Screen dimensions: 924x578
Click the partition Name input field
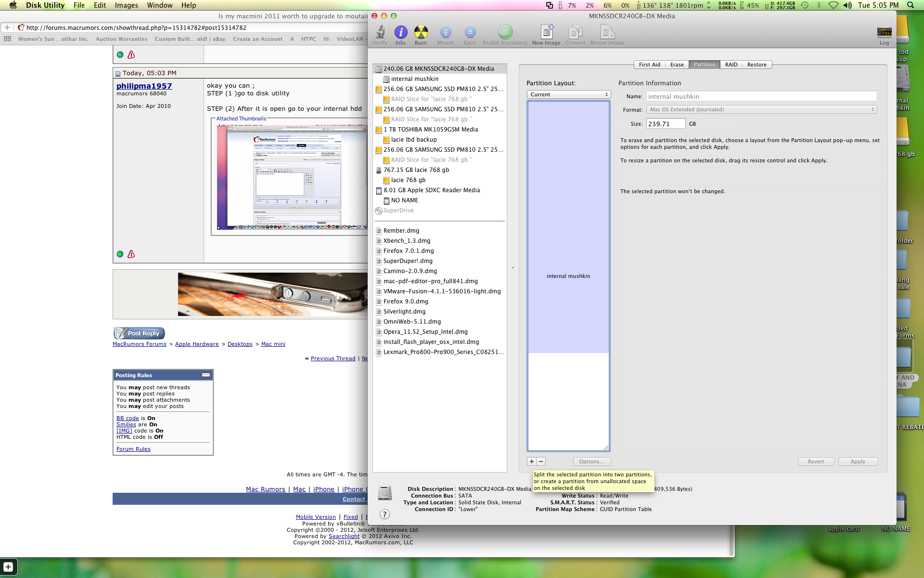coord(761,96)
